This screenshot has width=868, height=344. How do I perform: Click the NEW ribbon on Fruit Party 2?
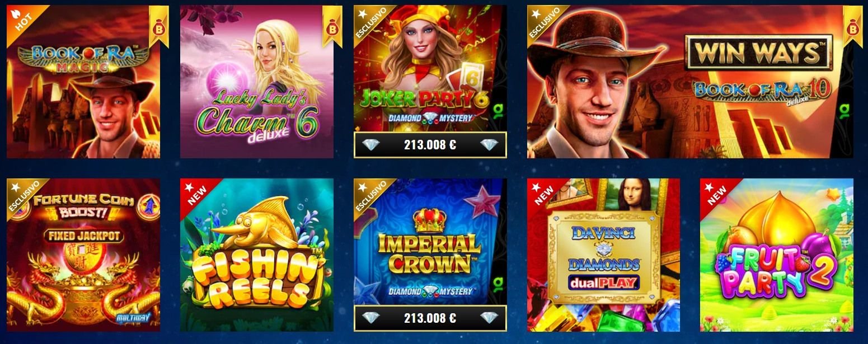(x=715, y=194)
